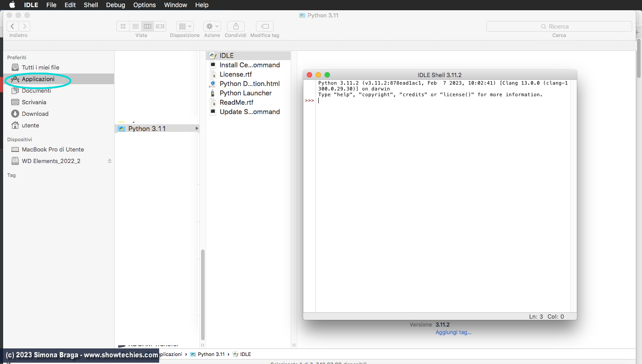Select Python Launcher app
This screenshot has width=642, height=364.
click(x=248, y=93)
